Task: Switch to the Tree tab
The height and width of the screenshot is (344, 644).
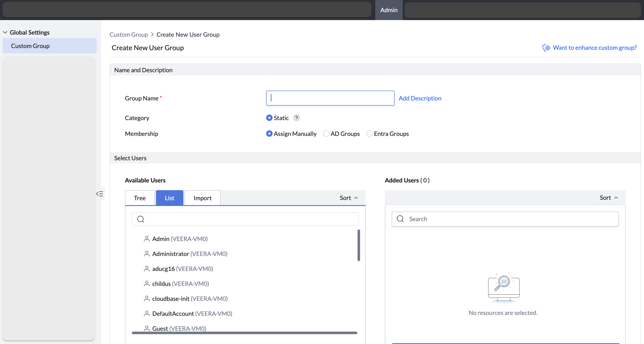Action: coord(139,198)
